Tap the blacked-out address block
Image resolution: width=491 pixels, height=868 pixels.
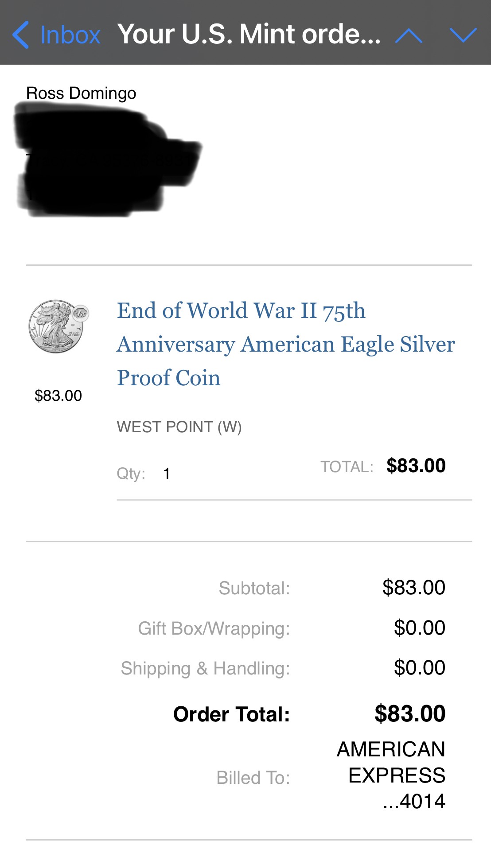[106, 159]
